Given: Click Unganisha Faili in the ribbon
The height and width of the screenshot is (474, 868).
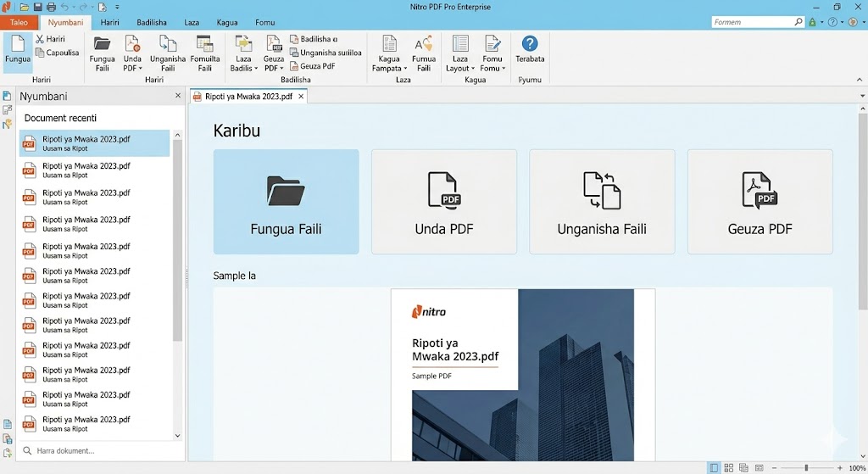Looking at the screenshot, I should pos(168,53).
